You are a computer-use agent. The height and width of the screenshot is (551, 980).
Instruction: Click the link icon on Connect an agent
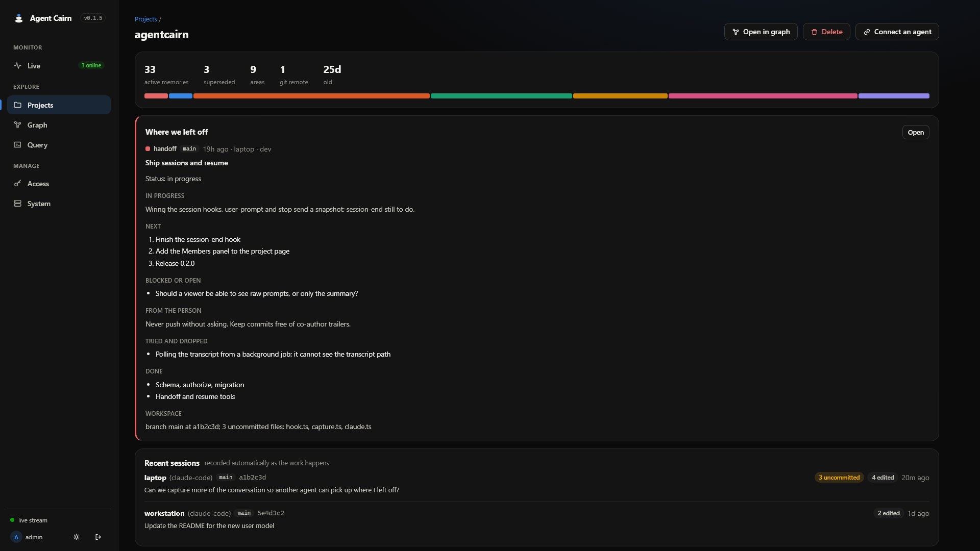[867, 32]
